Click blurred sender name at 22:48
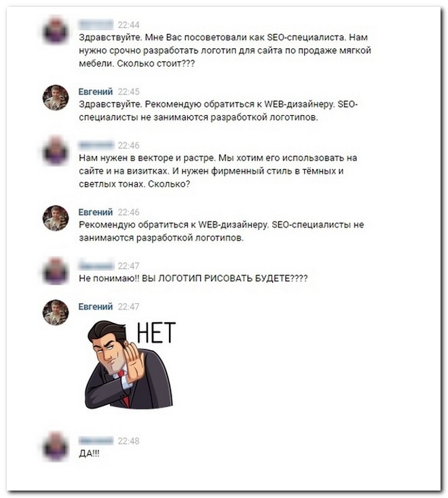Screen dimensions: 448x498 [96, 440]
